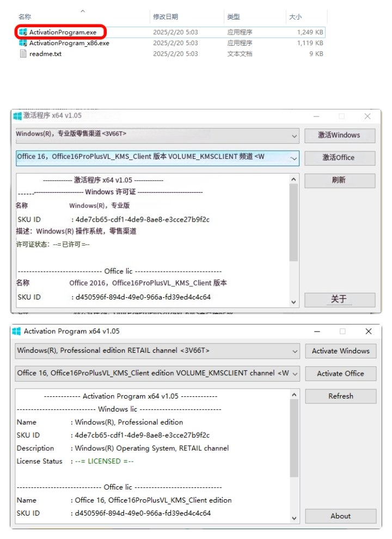
Task: Open the Office 16 edition dropdown in the English window
Action: (x=294, y=374)
